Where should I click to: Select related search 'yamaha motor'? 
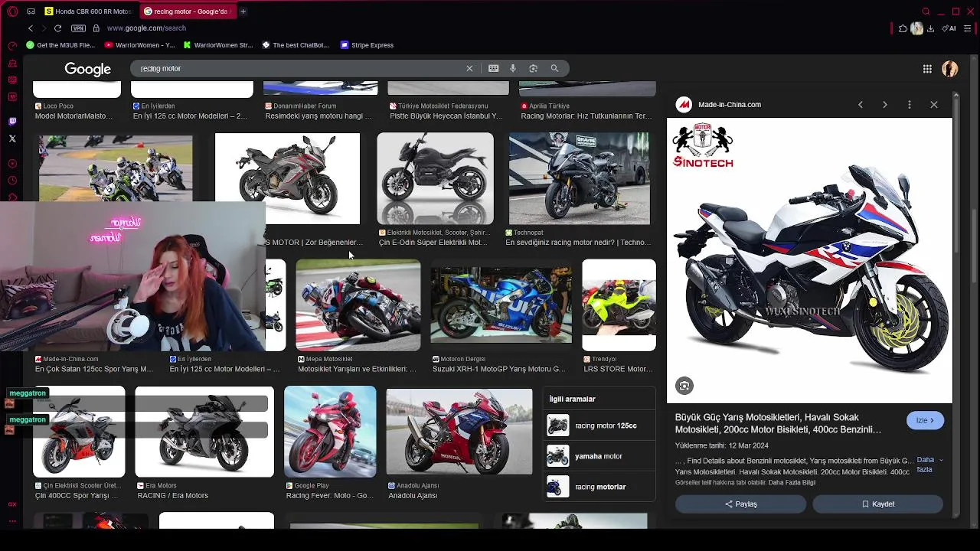click(599, 456)
